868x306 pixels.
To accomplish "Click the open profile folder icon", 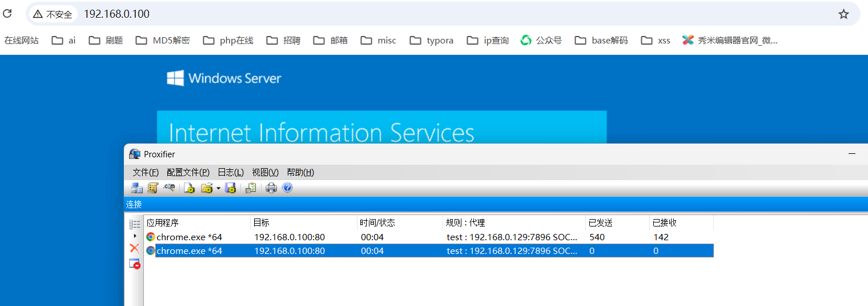I will coord(207,188).
